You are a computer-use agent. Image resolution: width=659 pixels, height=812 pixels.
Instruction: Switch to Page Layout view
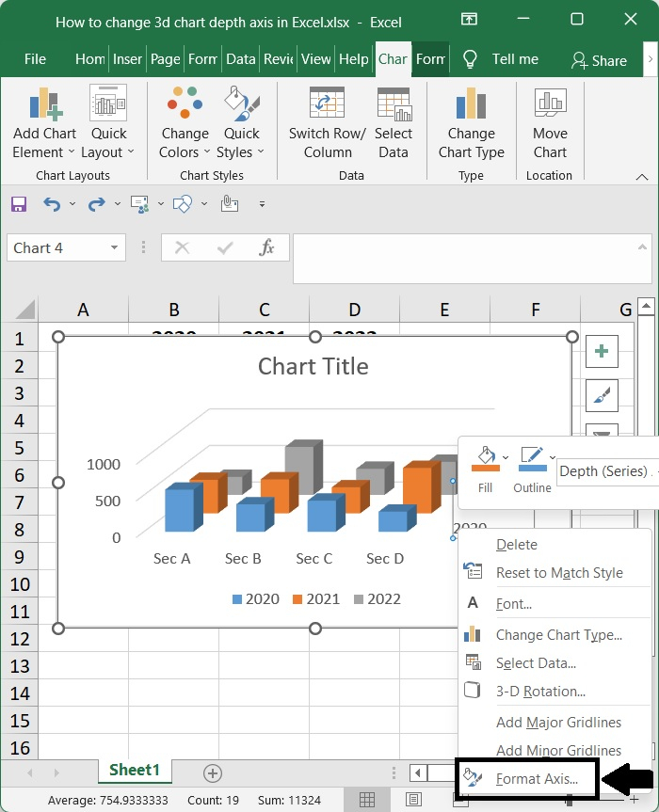point(413,800)
